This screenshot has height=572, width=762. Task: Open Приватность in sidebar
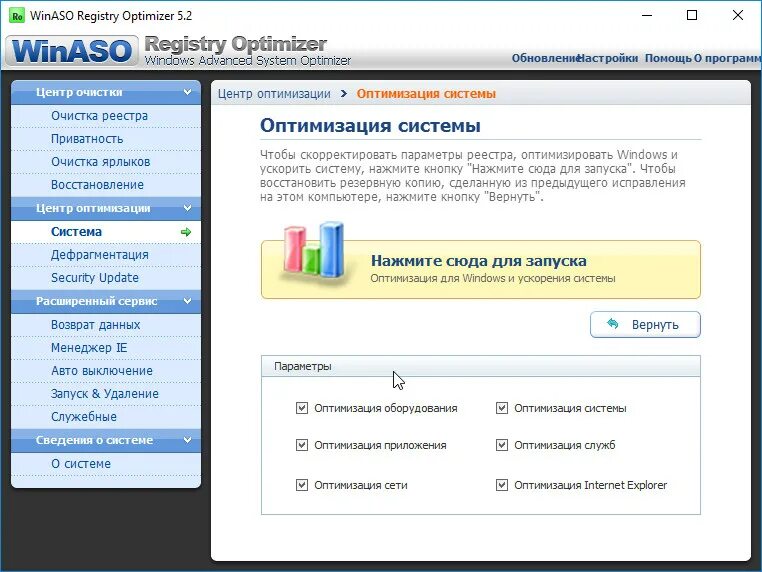[106, 139]
